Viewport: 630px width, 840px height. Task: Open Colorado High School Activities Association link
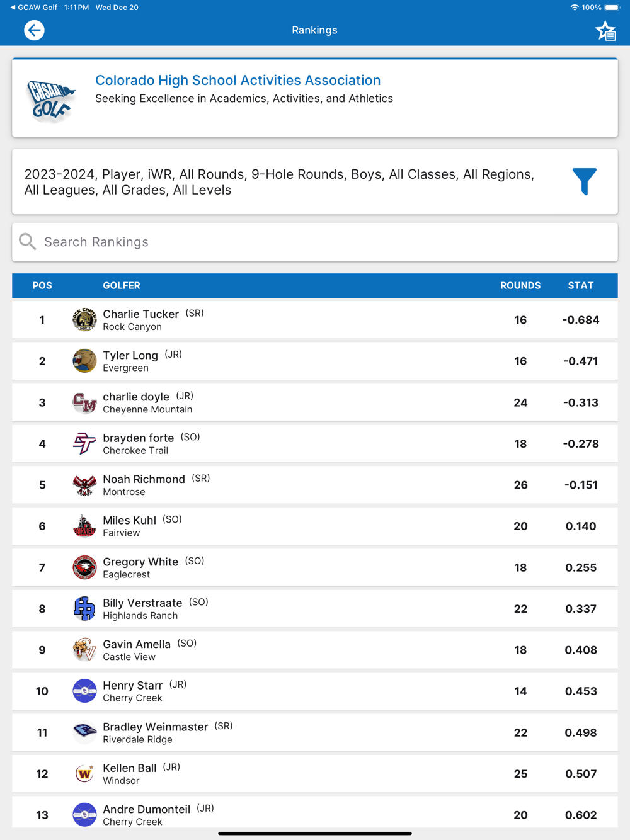tap(238, 80)
